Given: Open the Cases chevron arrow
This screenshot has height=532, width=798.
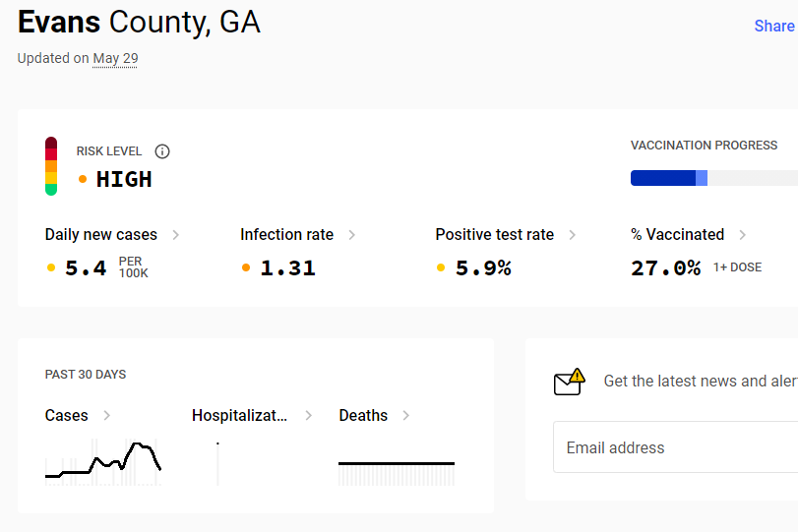Looking at the screenshot, I should (x=107, y=416).
